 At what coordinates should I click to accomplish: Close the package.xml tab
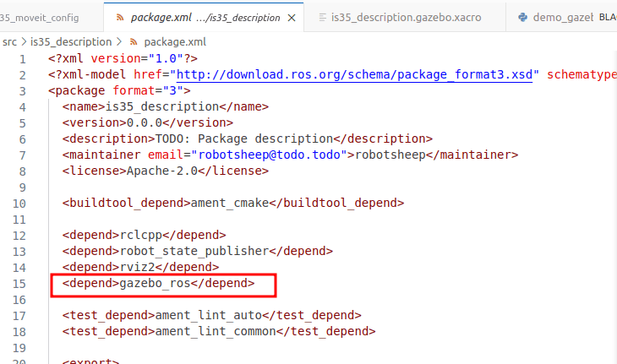point(292,18)
